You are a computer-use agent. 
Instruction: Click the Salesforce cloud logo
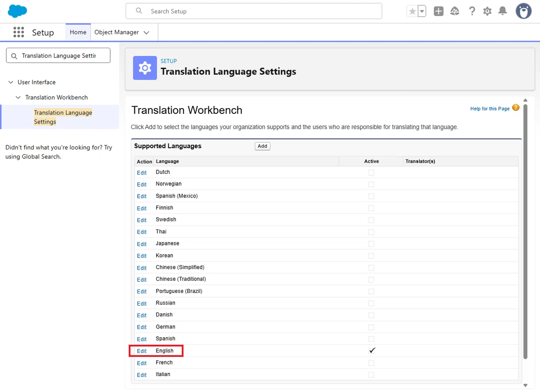coord(18,11)
